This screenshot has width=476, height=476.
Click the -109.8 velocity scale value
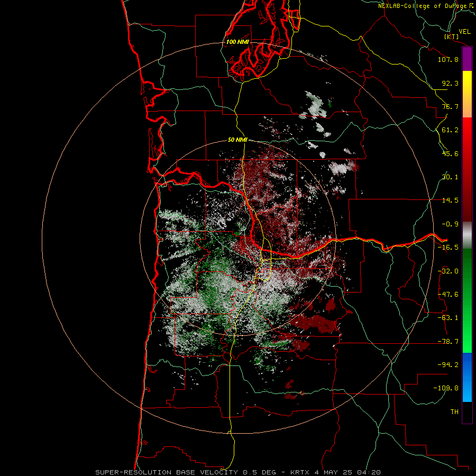[x=446, y=388]
